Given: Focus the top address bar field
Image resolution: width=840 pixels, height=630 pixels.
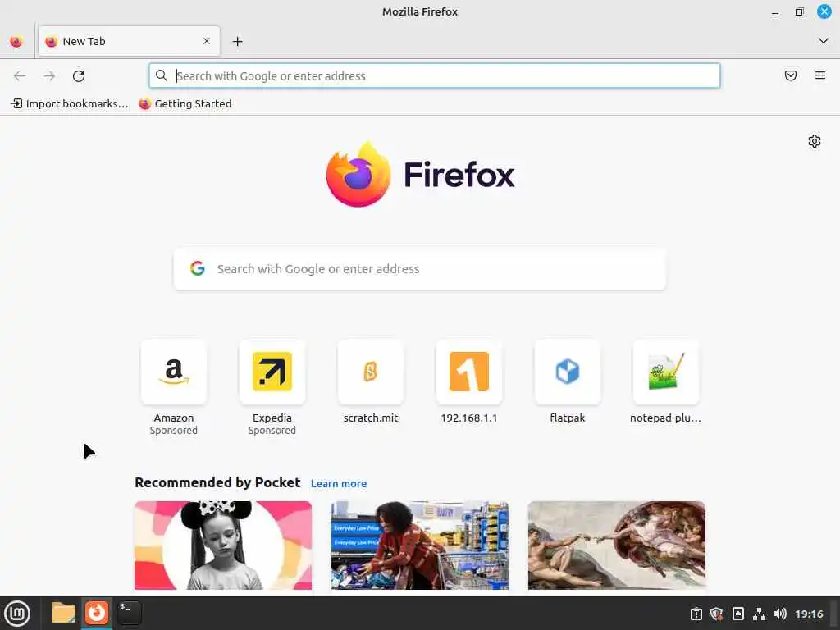Looking at the screenshot, I should (435, 76).
